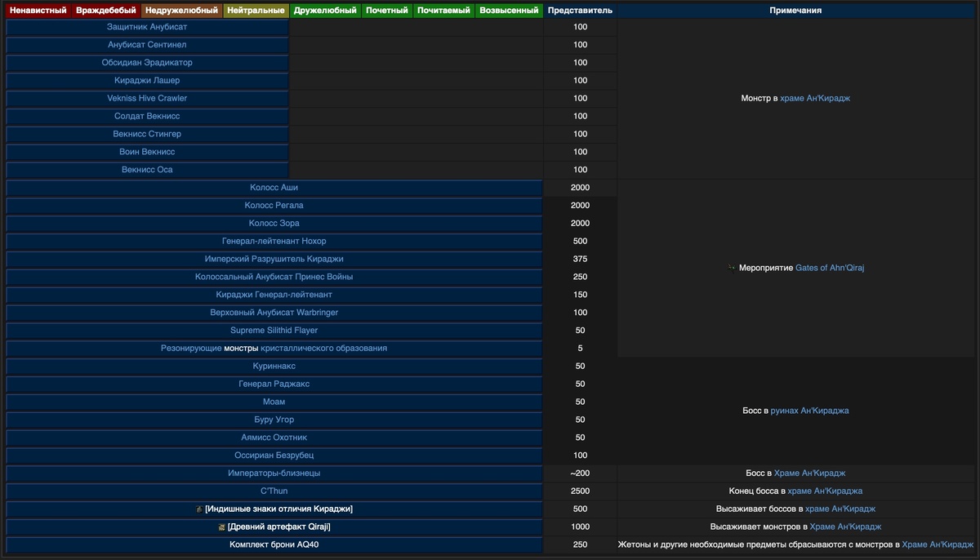Click the icon before Древний артефакт Qiraji
The width and height of the screenshot is (980, 560).
coord(221,527)
